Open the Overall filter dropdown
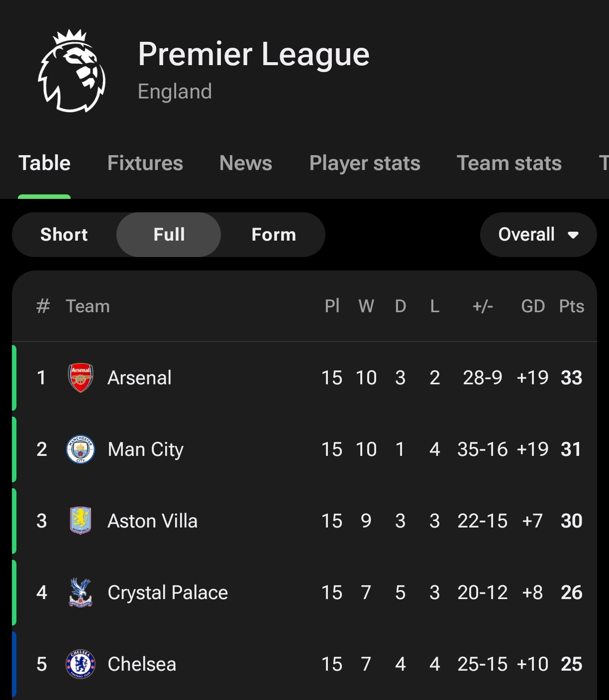The image size is (609, 700). click(x=527, y=235)
